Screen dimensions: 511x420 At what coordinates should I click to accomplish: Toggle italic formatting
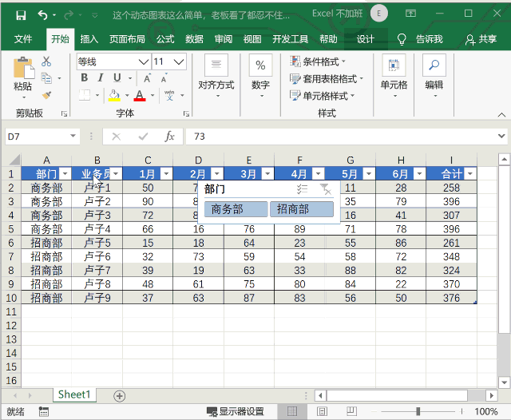point(101,77)
